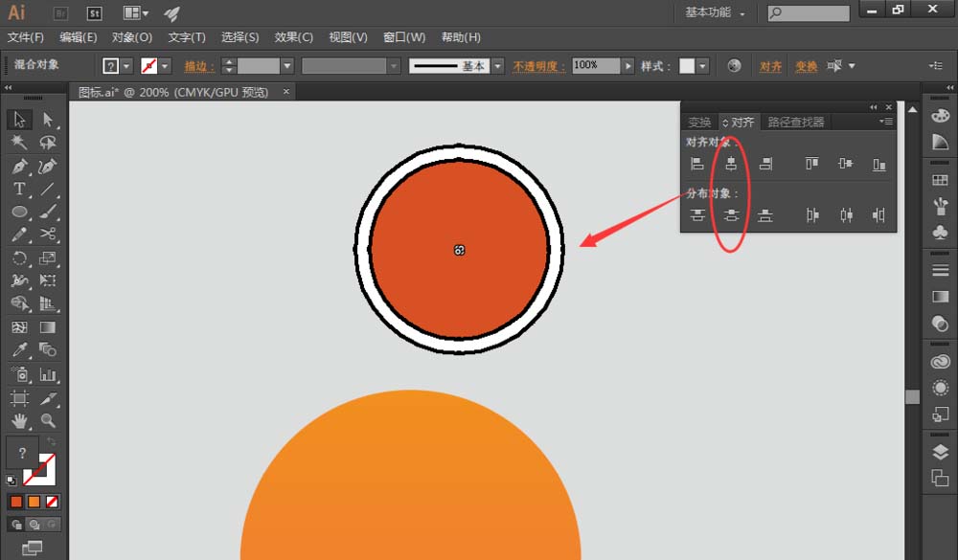Click Horizontal Align Left in Align panel

(x=697, y=163)
